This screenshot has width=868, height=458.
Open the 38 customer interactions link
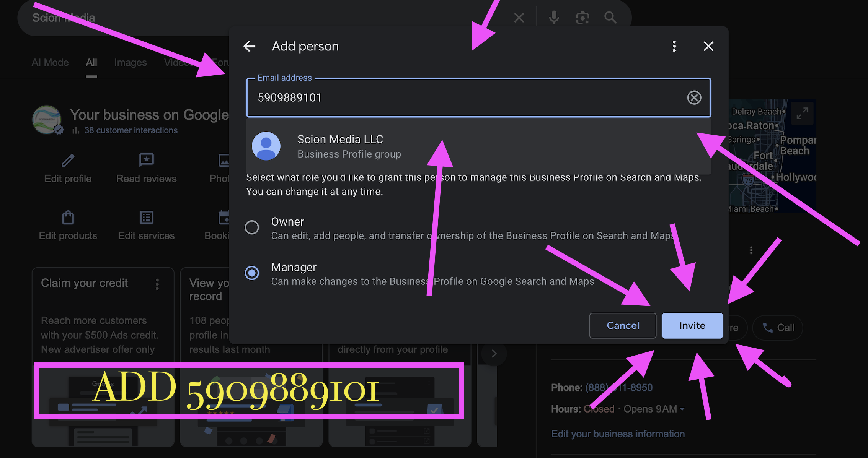(131, 130)
